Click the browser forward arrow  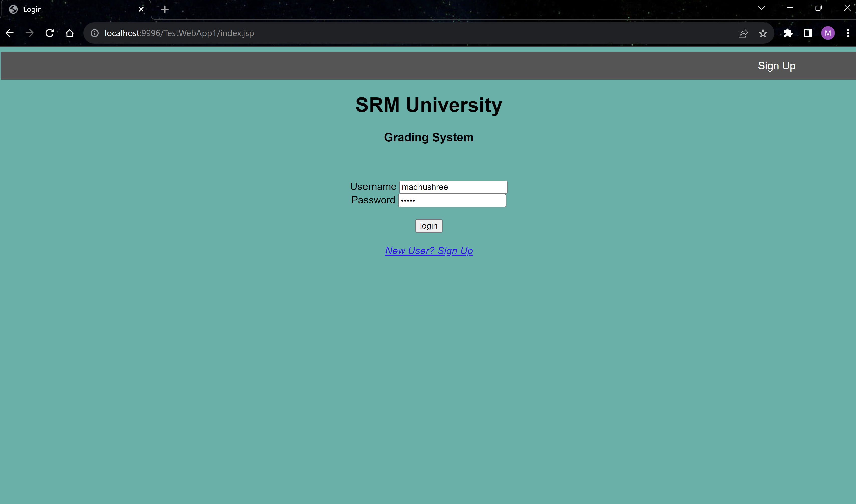coord(30,33)
